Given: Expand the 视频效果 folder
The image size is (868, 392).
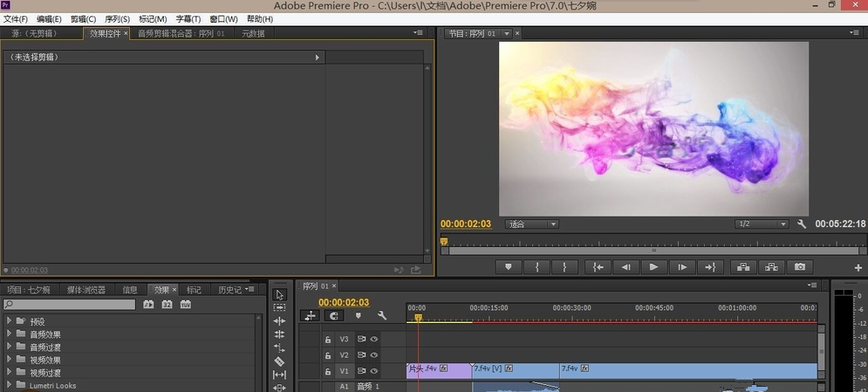Looking at the screenshot, I should (10, 360).
